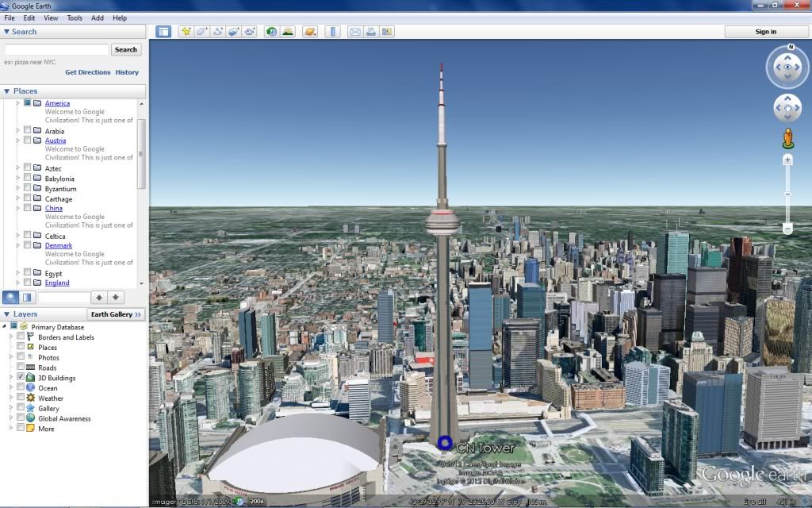Open the Earth Gallery button
Screen dimensions: 812x508
tap(116, 314)
